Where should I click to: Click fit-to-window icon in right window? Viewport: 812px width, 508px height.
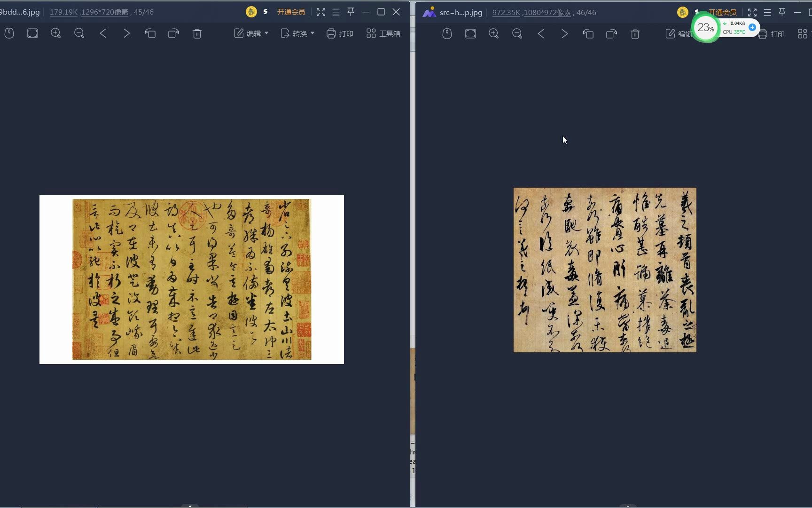click(470, 34)
